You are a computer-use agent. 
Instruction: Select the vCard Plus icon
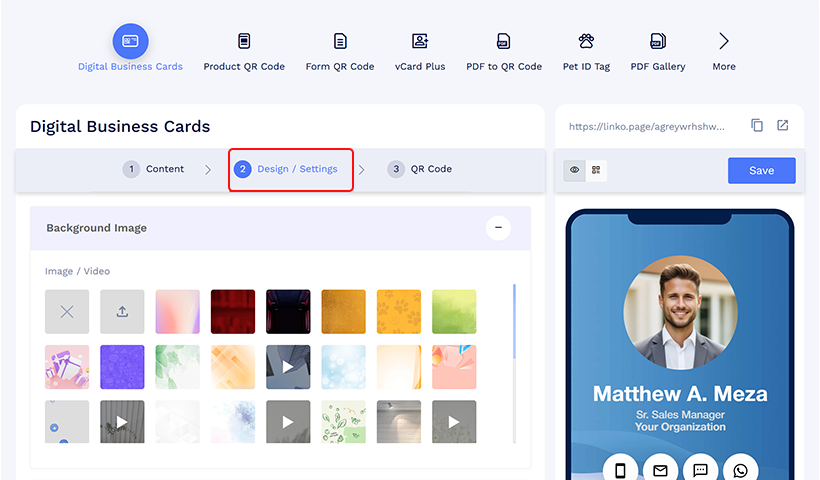tap(420, 41)
